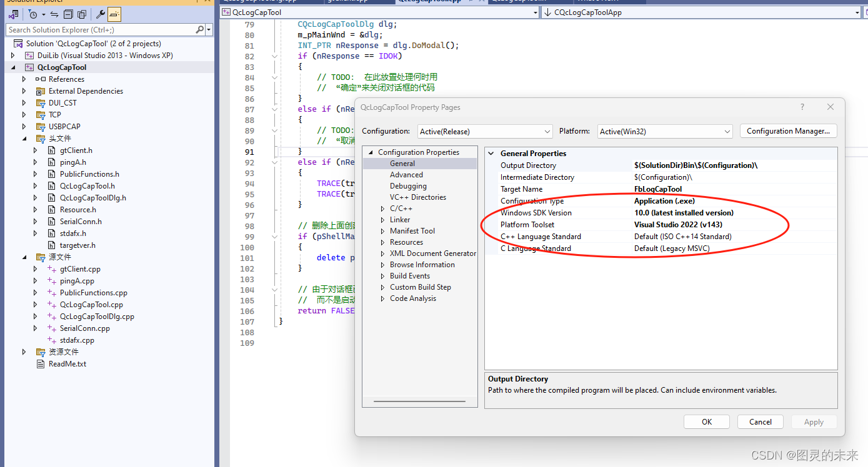
Task: Expand the DuiLib project node
Action: pos(13,56)
